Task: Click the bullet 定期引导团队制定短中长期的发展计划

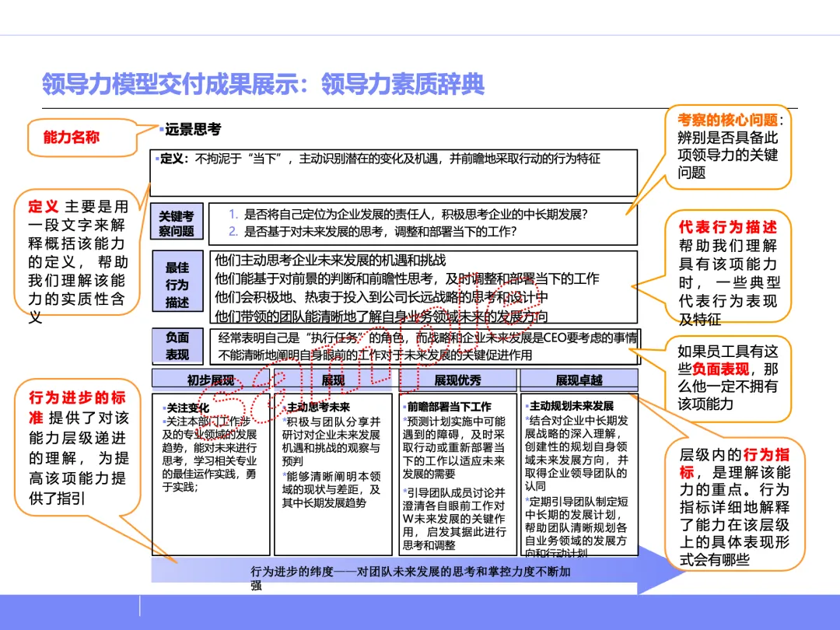Action: pyautogui.click(x=576, y=527)
